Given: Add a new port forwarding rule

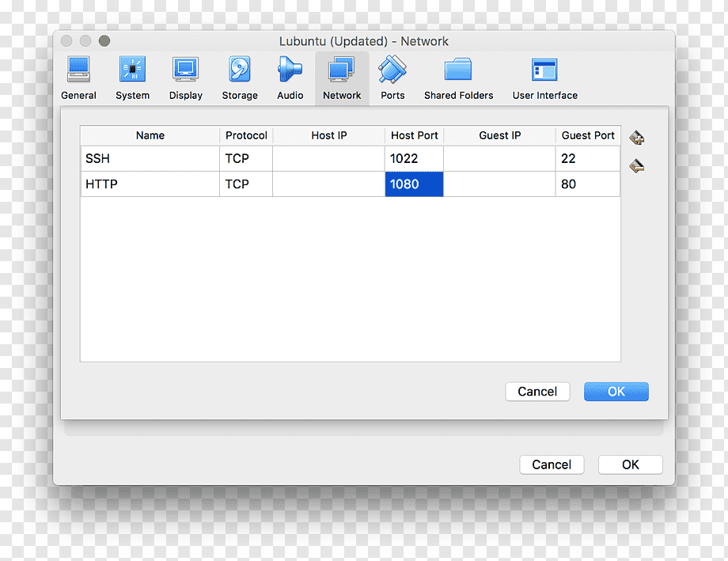Looking at the screenshot, I should click(636, 138).
